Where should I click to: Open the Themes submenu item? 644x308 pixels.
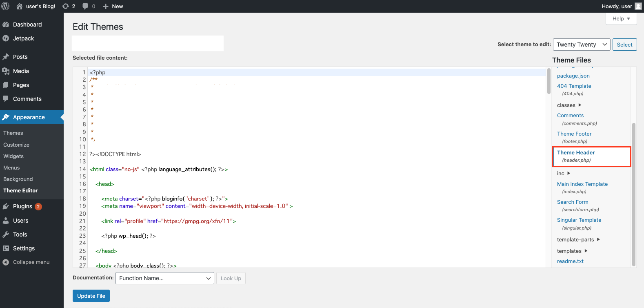pyautogui.click(x=13, y=133)
